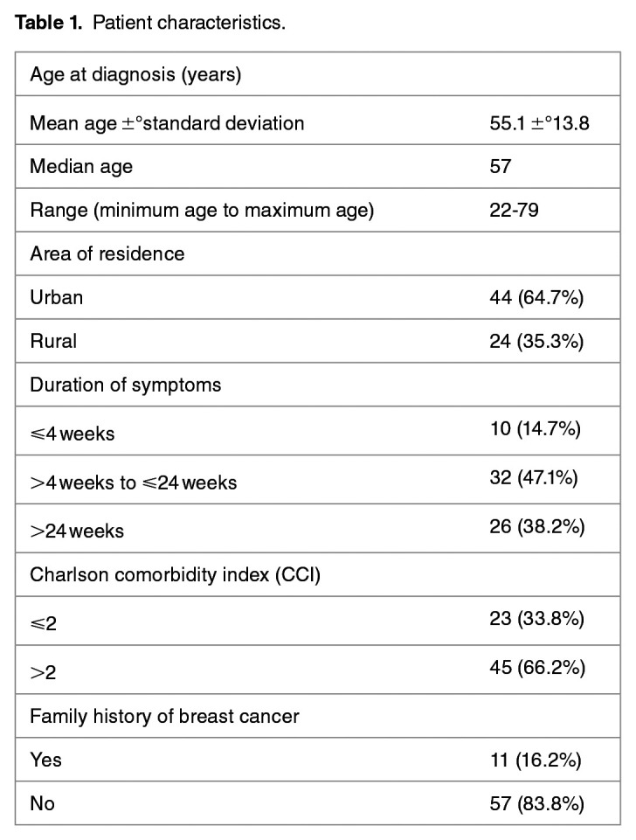Click the age range value 22-79
Image resolution: width=636 pixels, height=840 pixels.
pos(514,210)
